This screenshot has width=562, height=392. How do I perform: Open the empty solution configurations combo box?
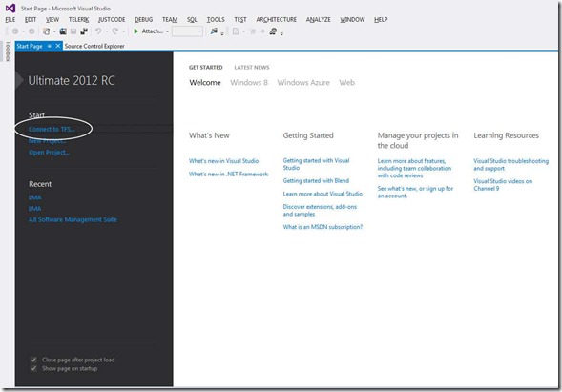coord(187,31)
